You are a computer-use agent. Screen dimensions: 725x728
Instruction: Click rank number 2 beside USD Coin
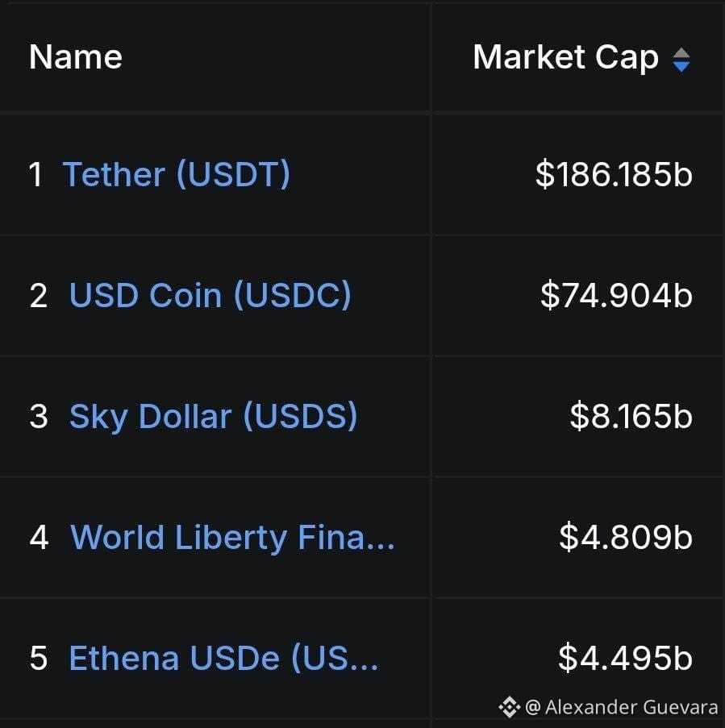[x=38, y=296]
